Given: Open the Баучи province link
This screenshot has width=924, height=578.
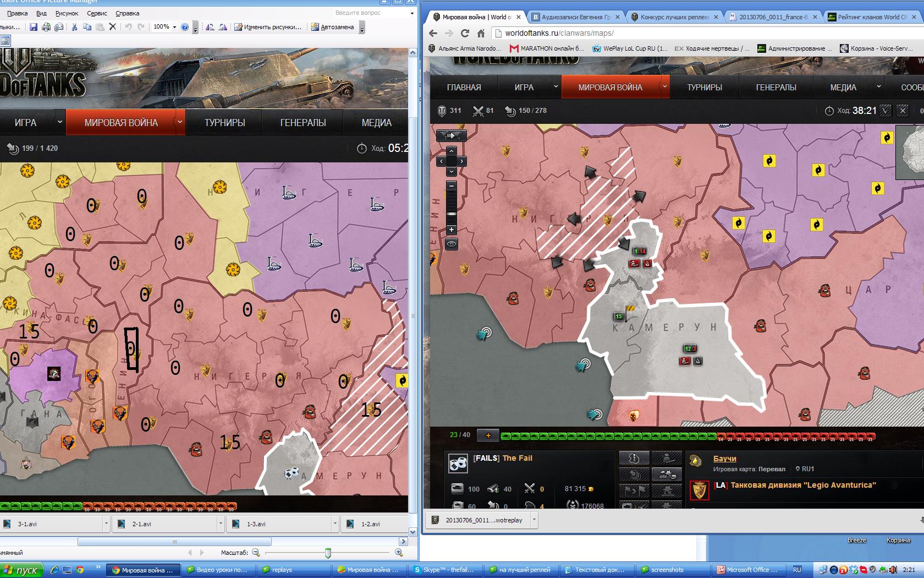Looking at the screenshot, I should click(724, 459).
